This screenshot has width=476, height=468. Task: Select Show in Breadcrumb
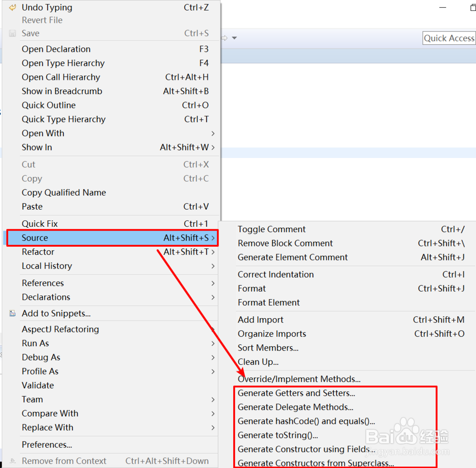point(111,91)
